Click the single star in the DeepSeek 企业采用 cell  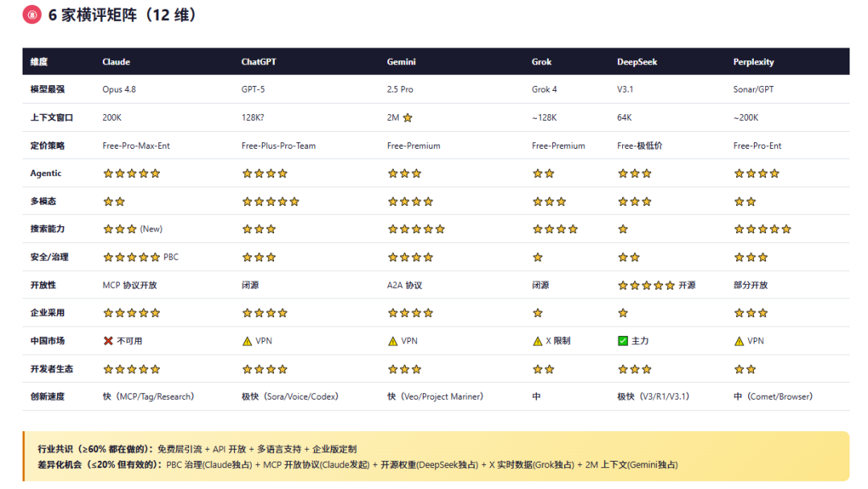click(x=623, y=314)
